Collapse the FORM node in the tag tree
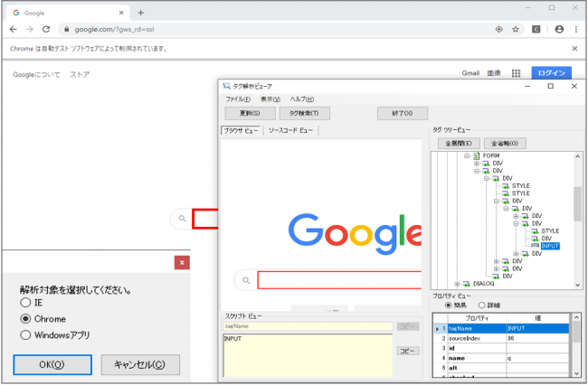This screenshot has width=588, height=385. click(x=467, y=155)
